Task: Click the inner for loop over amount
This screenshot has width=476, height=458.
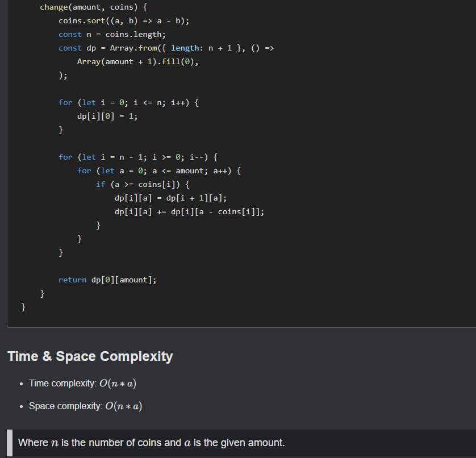Action: click(158, 170)
